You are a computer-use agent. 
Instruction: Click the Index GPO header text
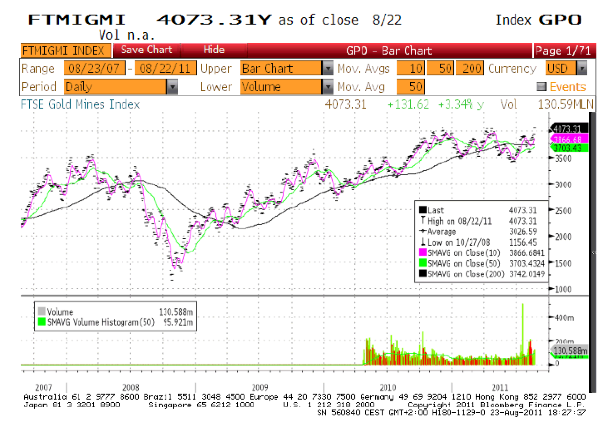[538, 20]
